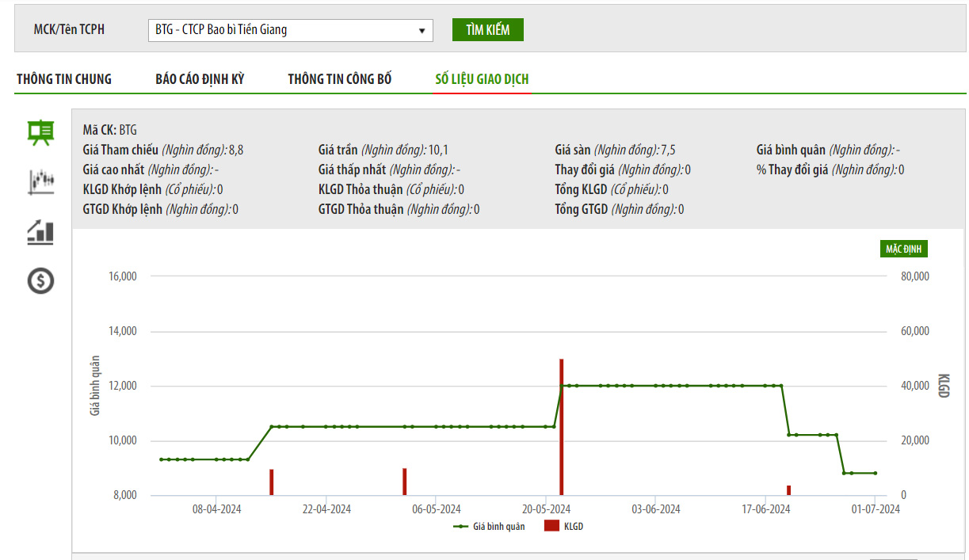Viewport: 969px width, 560px height.
Task: Click the last point on the price line
Action: 875,473
